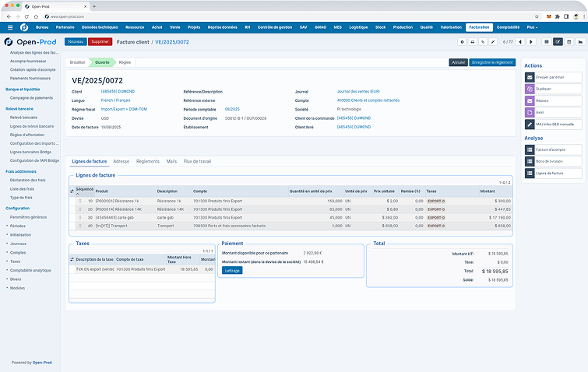Expand the Taxes sidebar item
The image size is (588, 372).
coord(13,261)
